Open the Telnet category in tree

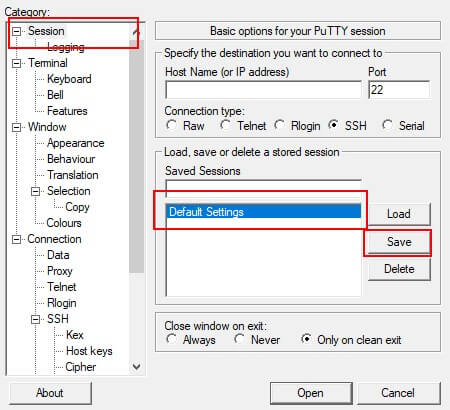click(x=62, y=287)
